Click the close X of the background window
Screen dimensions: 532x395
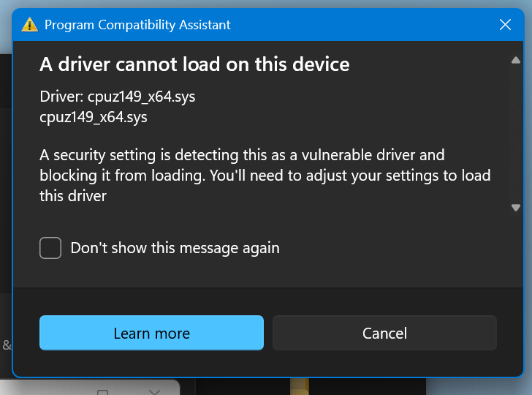[154, 391]
